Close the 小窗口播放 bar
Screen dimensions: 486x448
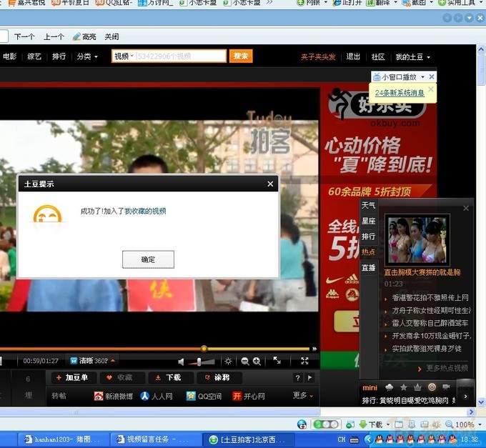[432, 77]
